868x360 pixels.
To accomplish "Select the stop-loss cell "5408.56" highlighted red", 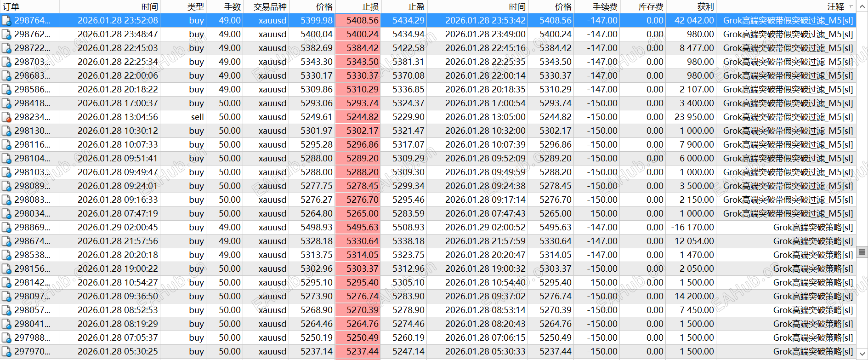I will pyautogui.click(x=358, y=21).
